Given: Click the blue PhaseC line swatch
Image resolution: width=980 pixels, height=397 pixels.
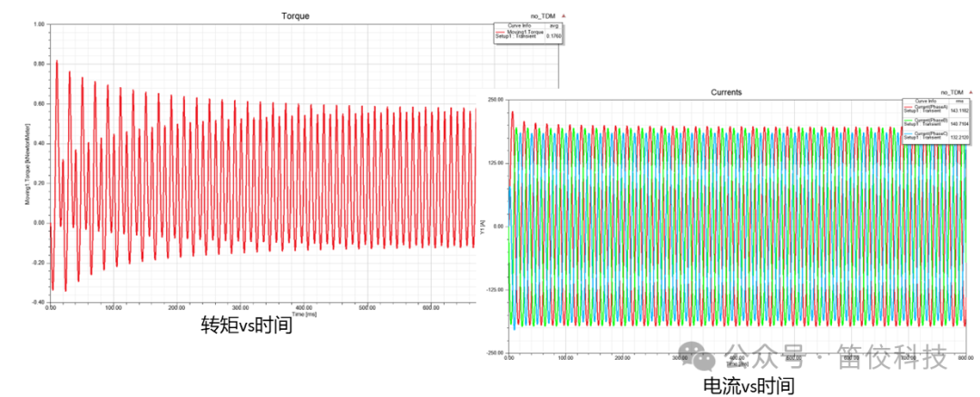Looking at the screenshot, I should (x=908, y=133).
